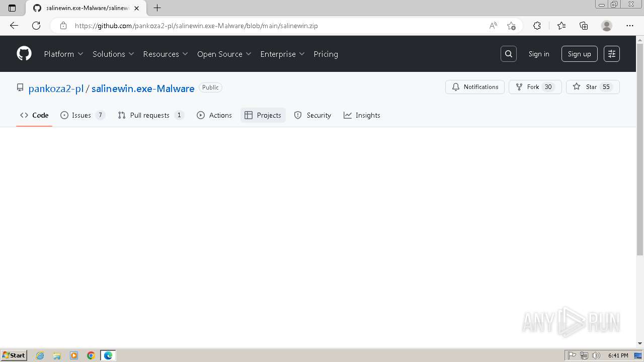
Task: Open the Favorites list icon
Action: click(561, 26)
